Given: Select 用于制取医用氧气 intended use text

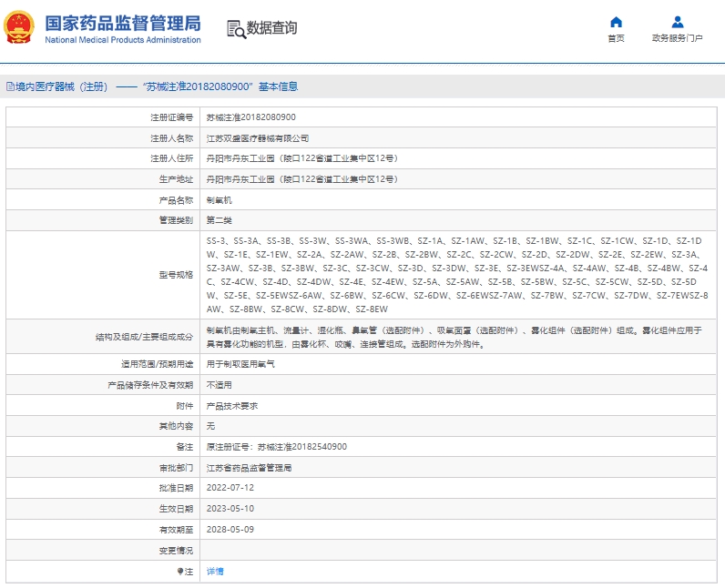Looking at the screenshot, I should (x=240, y=364).
